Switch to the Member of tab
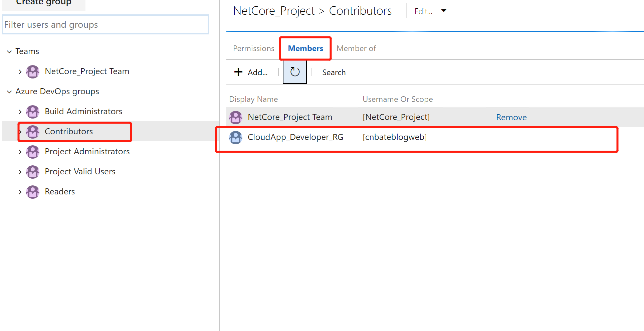Image resolution: width=644 pixels, height=331 pixels. point(356,48)
